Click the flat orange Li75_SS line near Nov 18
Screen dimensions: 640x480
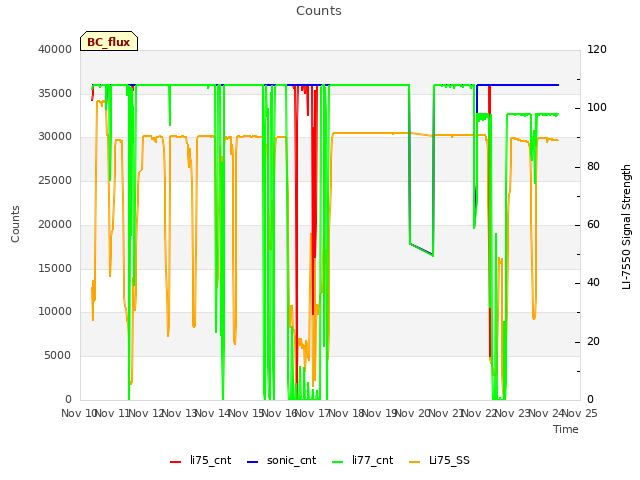363,133
